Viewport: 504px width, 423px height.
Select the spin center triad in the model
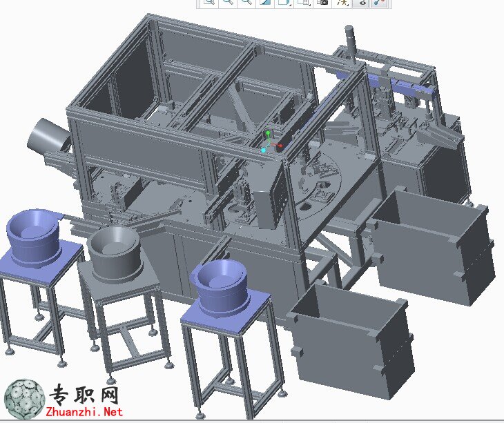(271, 142)
